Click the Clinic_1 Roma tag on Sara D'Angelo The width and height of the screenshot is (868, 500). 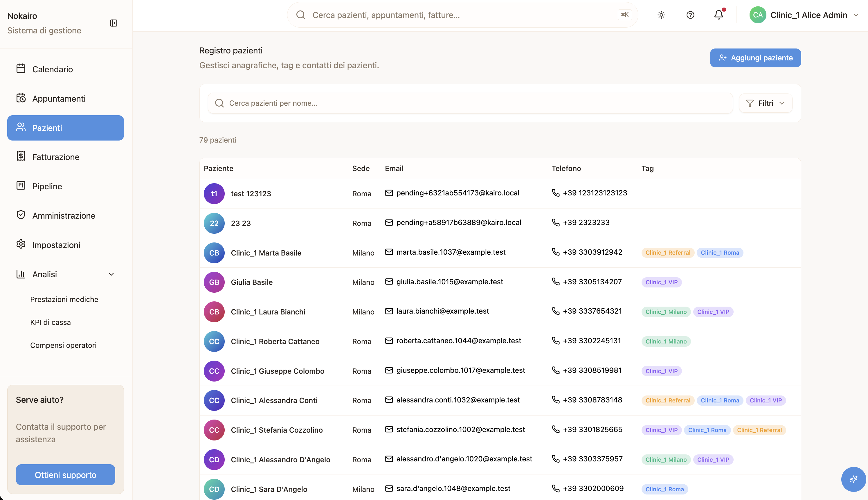tap(664, 489)
